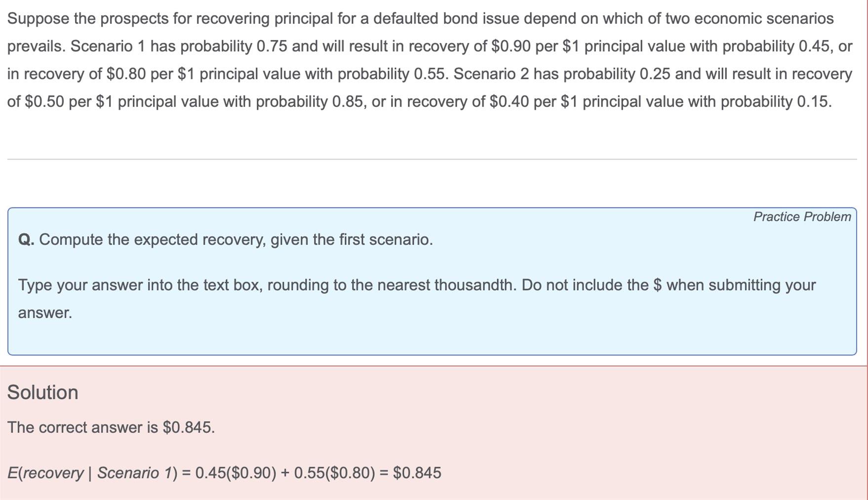868x500 pixels.
Task: Select the italic "E(recovery" text in the formula
Action: 45,473
